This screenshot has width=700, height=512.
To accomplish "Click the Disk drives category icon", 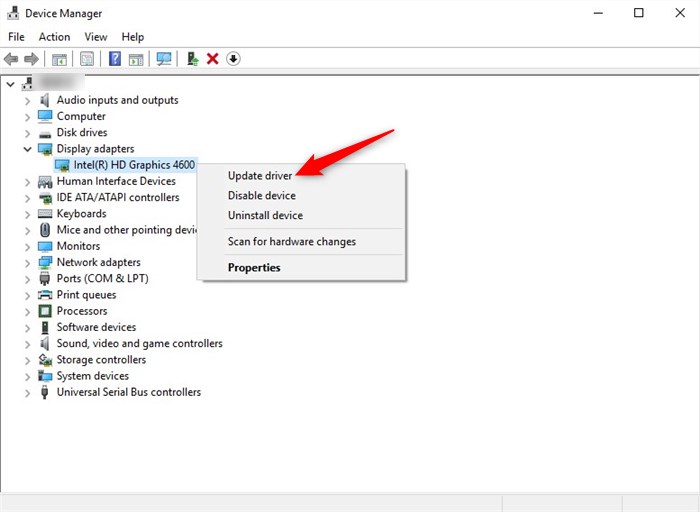I will (45, 133).
